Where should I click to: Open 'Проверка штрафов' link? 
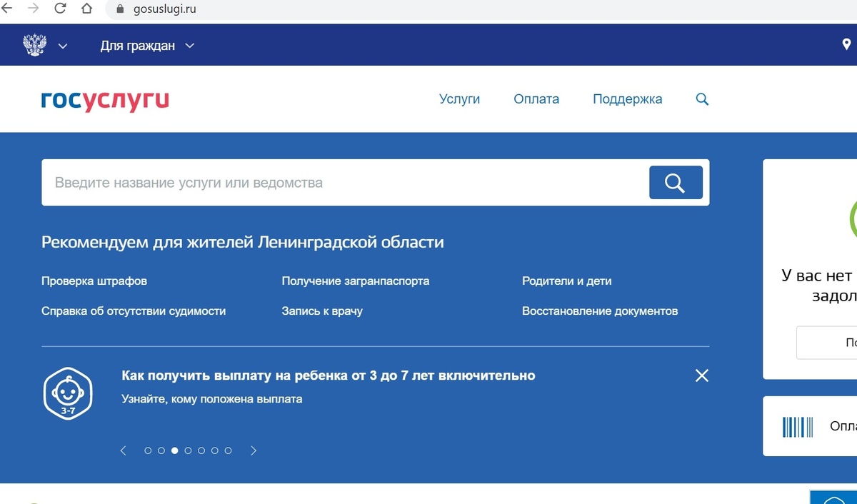[94, 281]
